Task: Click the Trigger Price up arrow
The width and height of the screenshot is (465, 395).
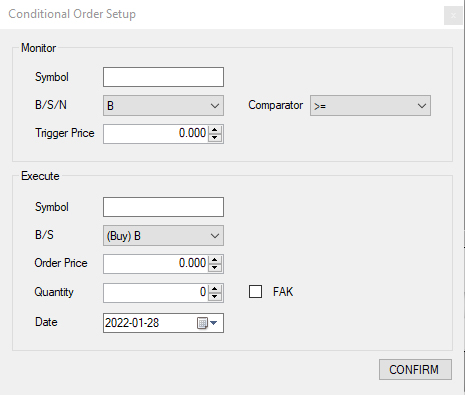Action: 215,130
